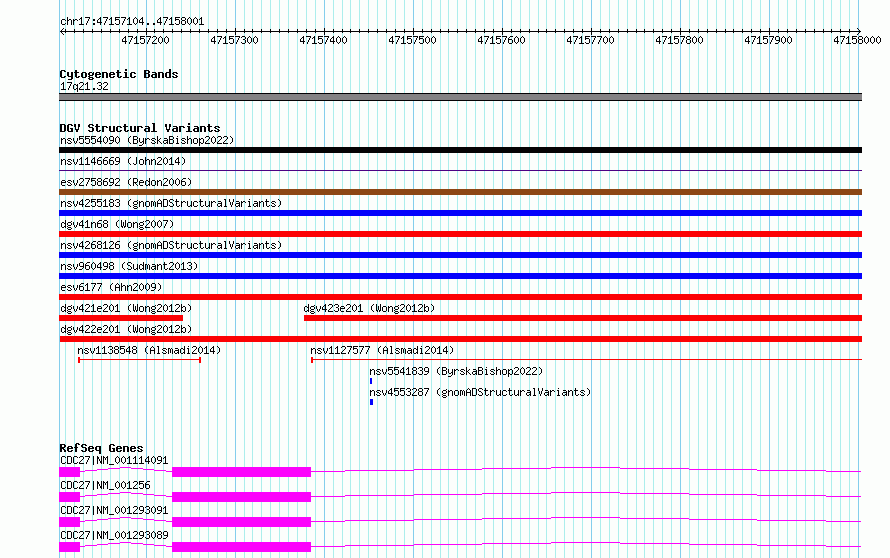Select the DGV Structural Variants track title

tap(140, 128)
